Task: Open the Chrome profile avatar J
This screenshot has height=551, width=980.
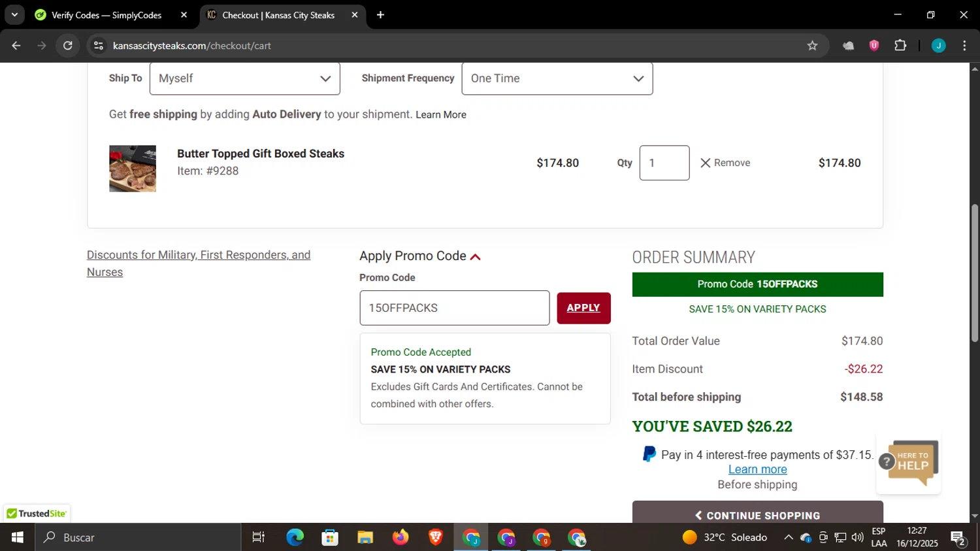Action: (938, 46)
